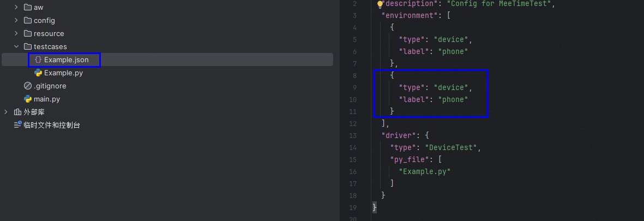Click the config folder icon
644x221 pixels.
click(x=27, y=21)
